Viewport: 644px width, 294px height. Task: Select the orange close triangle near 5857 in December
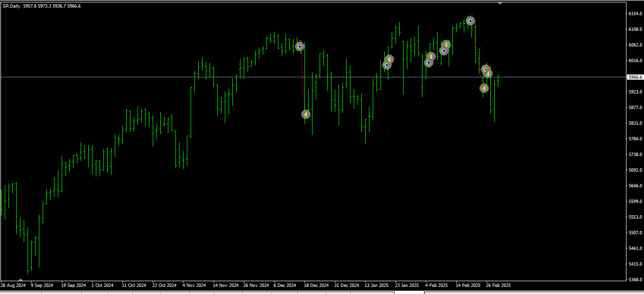pos(306,114)
